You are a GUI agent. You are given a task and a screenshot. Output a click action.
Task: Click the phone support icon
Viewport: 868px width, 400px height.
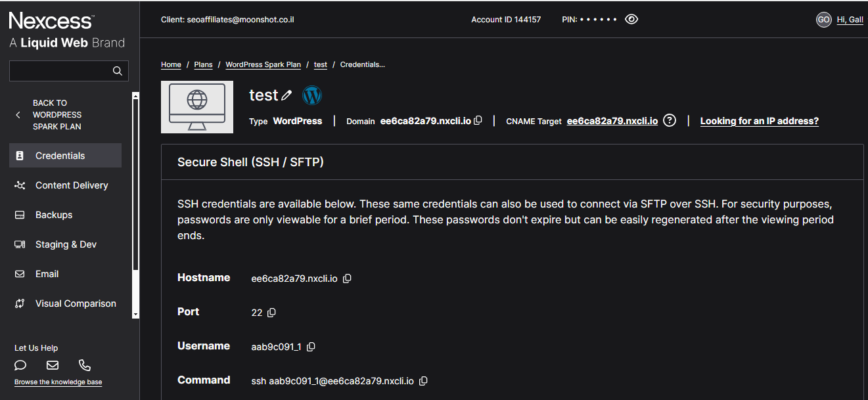[x=85, y=365]
